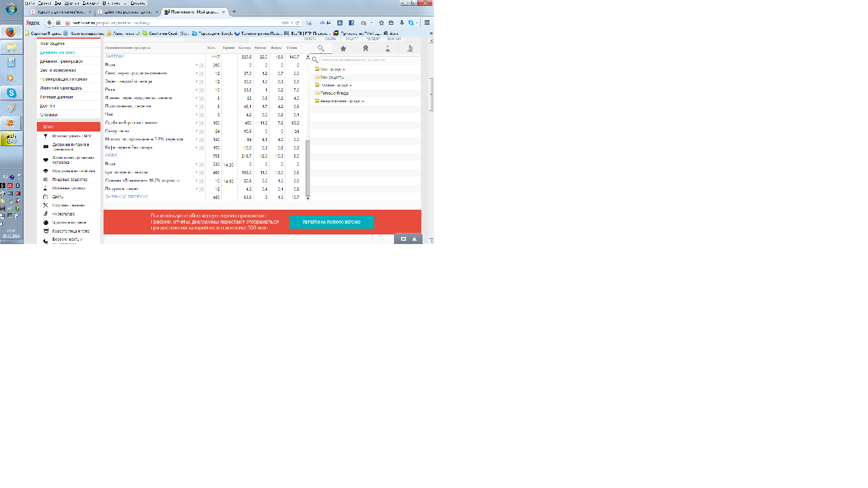Click the Firefox hamburger menu button

pyautogui.click(x=427, y=22)
